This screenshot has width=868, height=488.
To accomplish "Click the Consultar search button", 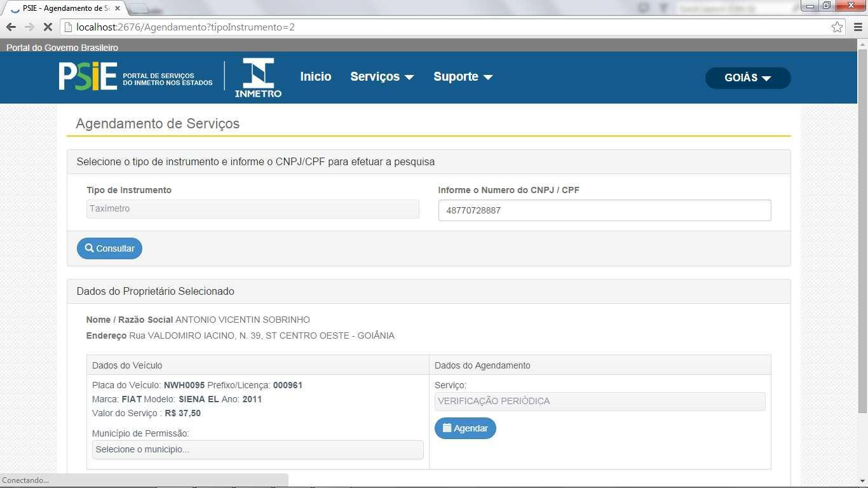I will (x=109, y=248).
